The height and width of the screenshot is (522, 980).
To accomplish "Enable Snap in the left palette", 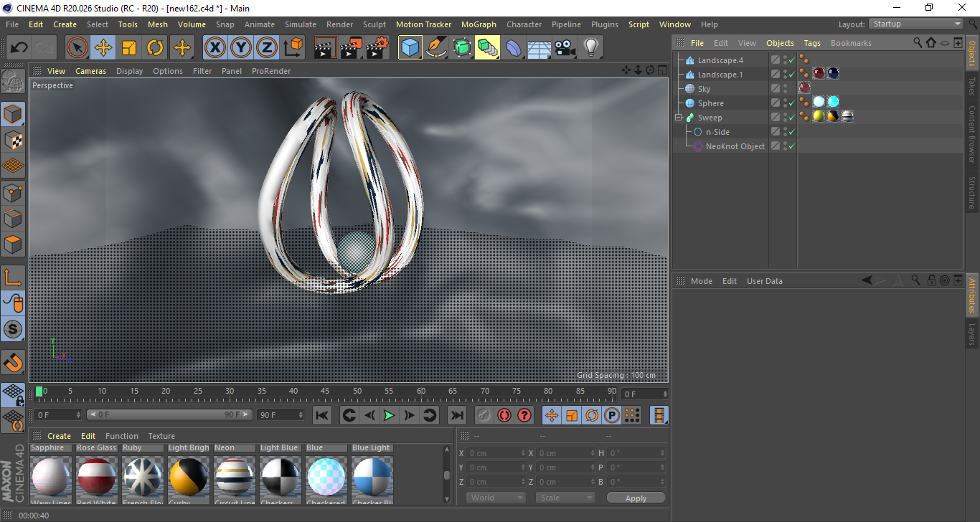I will [x=13, y=362].
